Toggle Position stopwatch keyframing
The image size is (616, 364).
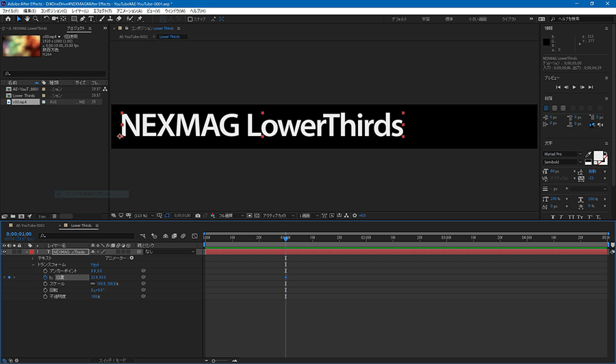[45, 277]
